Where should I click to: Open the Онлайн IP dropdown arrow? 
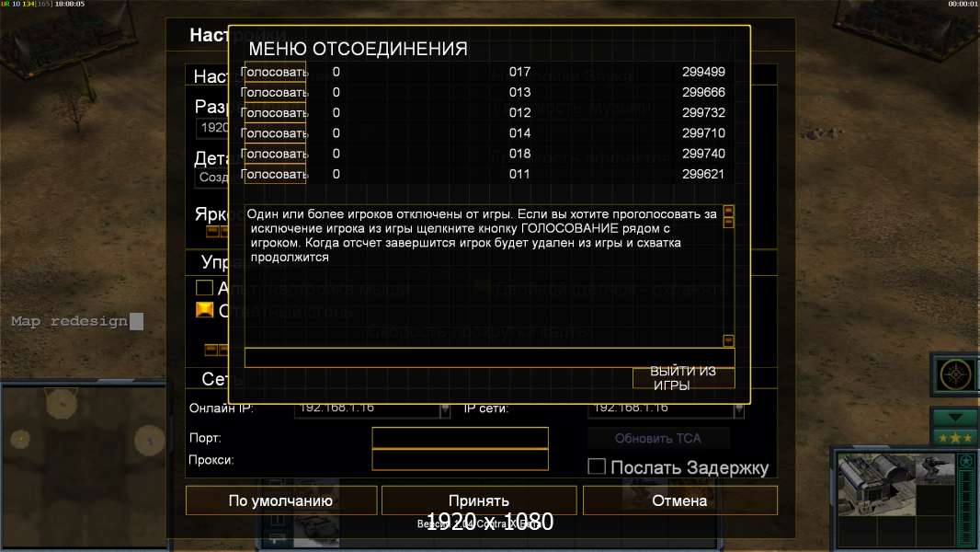pyautogui.click(x=444, y=410)
